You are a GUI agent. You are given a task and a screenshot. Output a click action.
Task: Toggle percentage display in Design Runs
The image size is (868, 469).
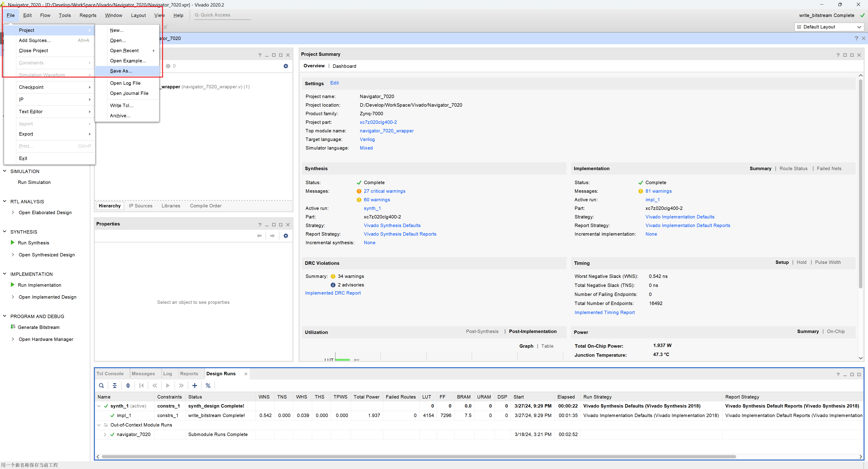coord(208,385)
